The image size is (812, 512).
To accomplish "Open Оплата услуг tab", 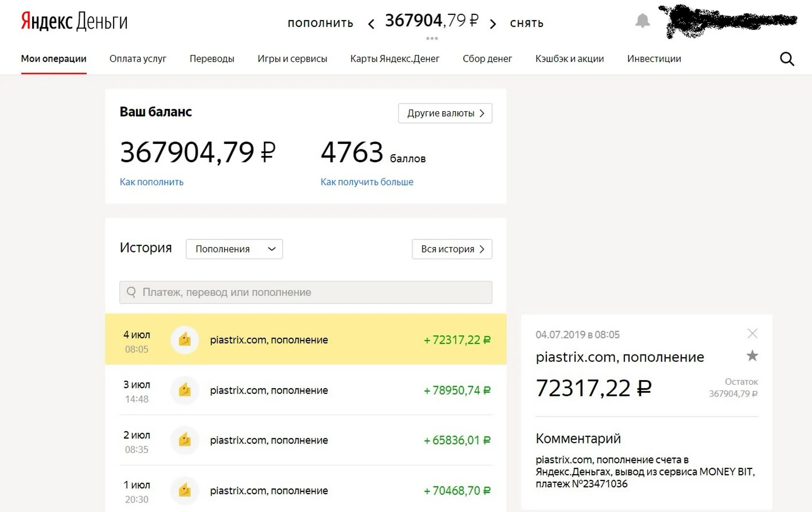I will [x=138, y=59].
